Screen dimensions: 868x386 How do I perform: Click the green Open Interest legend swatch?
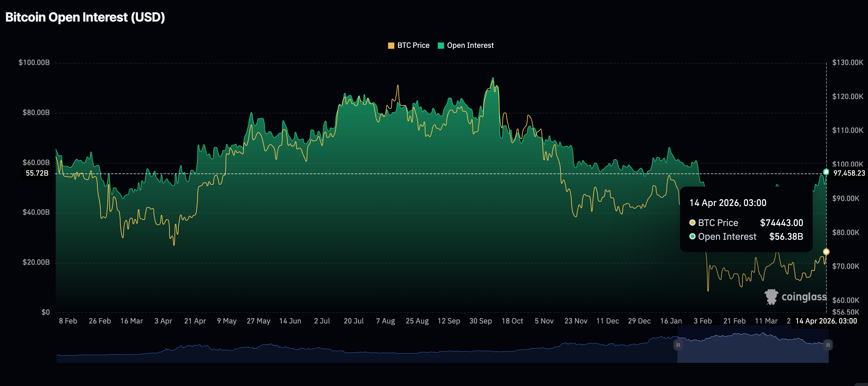(x=440, y=46)
